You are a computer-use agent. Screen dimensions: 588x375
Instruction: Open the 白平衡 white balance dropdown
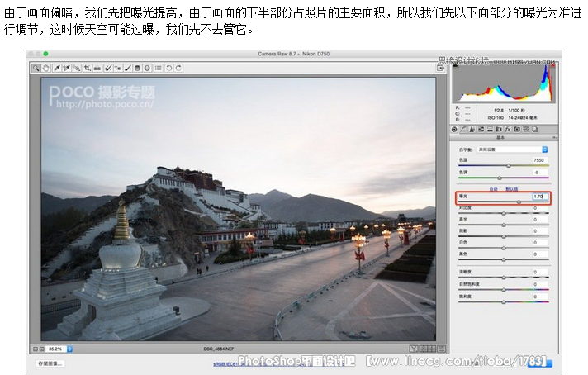tap(512, 150)
